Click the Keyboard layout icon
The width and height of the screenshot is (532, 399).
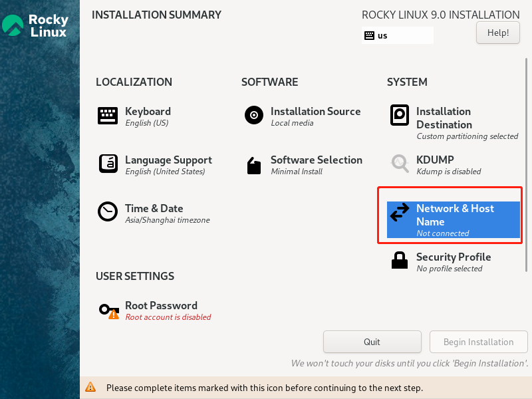pos(108,116)
